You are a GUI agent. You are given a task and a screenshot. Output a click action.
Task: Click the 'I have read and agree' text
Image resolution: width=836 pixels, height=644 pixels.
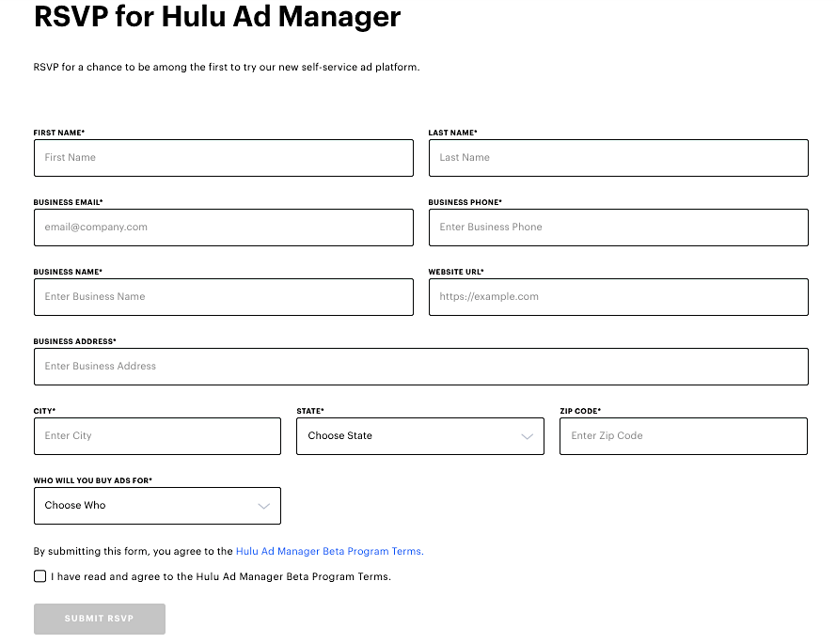221,576
